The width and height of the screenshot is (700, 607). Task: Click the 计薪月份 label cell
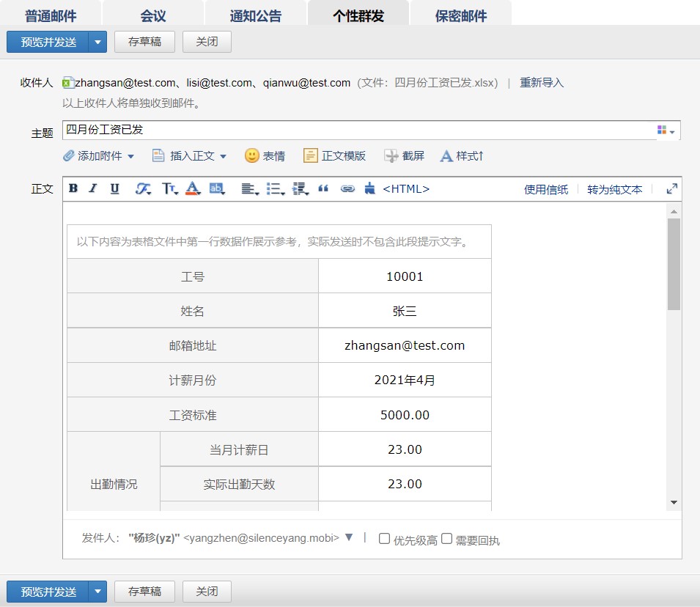pyautogui.click(x=193, y=380)
